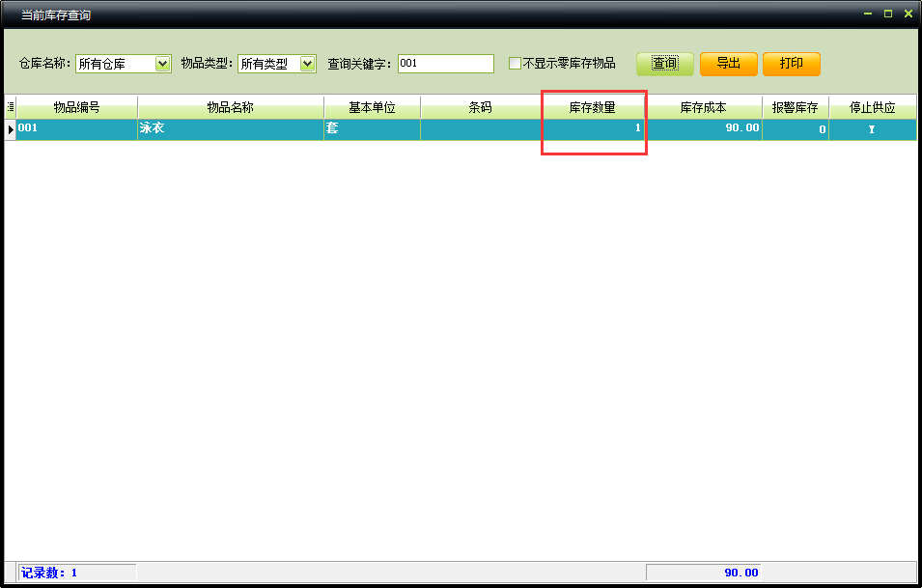Select the 泳衣 item name cell
The width and height of the screenshot is (922, 588).
[x=230, y=128]
